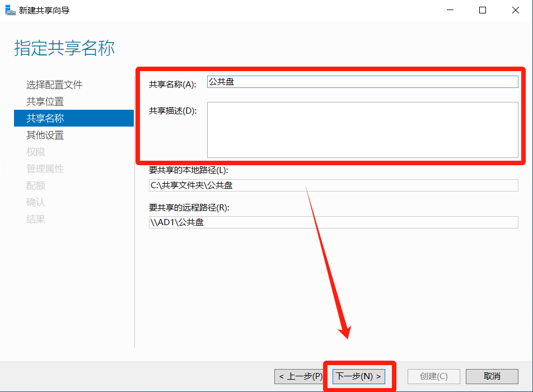Click the New Share Wizard title bar icon
This screenshot has width=533, height=392.
click(x=10, y=10)
